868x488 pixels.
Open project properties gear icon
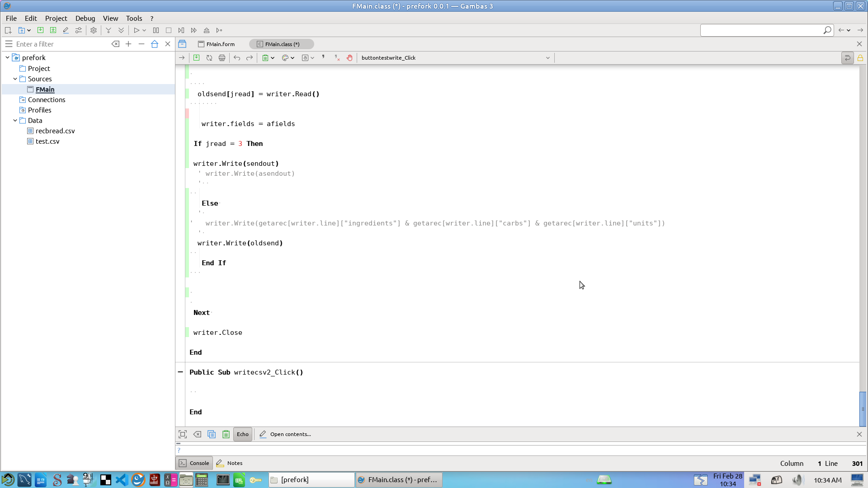point(94,30)
